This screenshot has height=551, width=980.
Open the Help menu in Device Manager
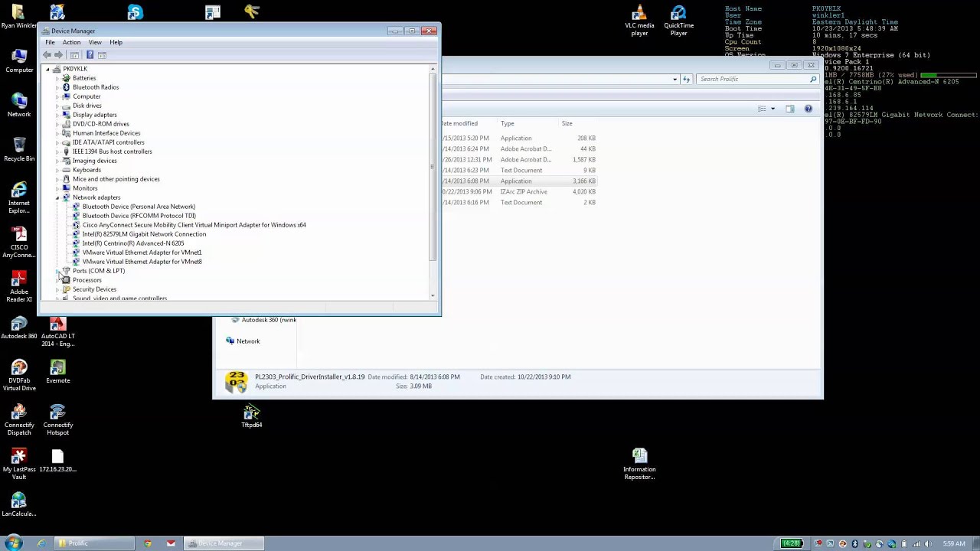(116, 42)
